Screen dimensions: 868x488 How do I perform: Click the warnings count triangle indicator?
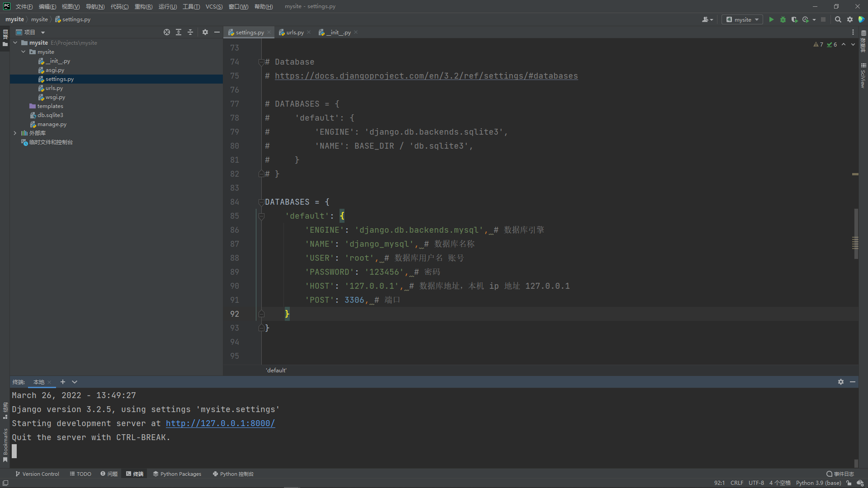point(818,44)
